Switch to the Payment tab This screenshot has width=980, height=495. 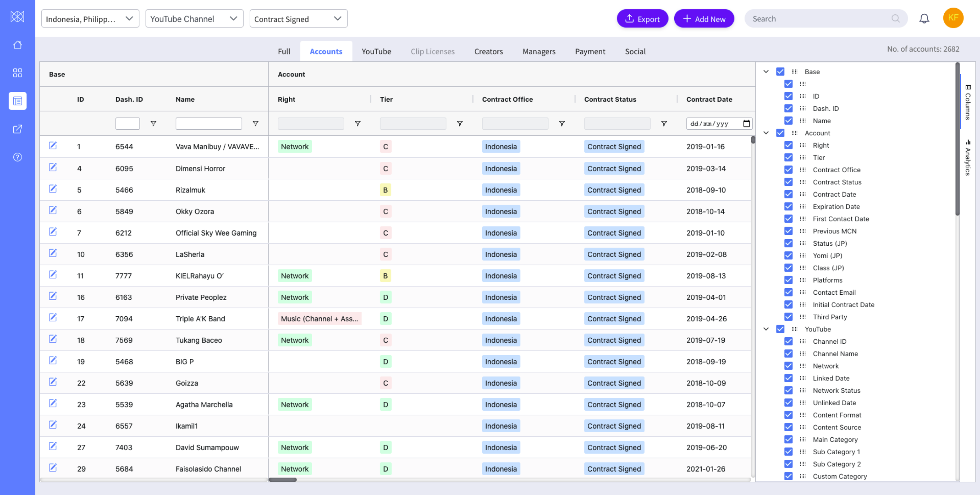pyautogui.click(x=590, y=52)
